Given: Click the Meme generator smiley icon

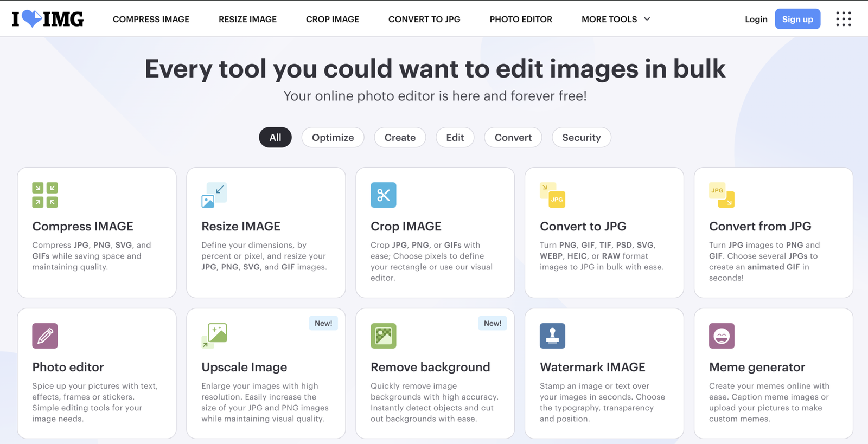Looking at the screenshot, I should [x=722, y=336].
